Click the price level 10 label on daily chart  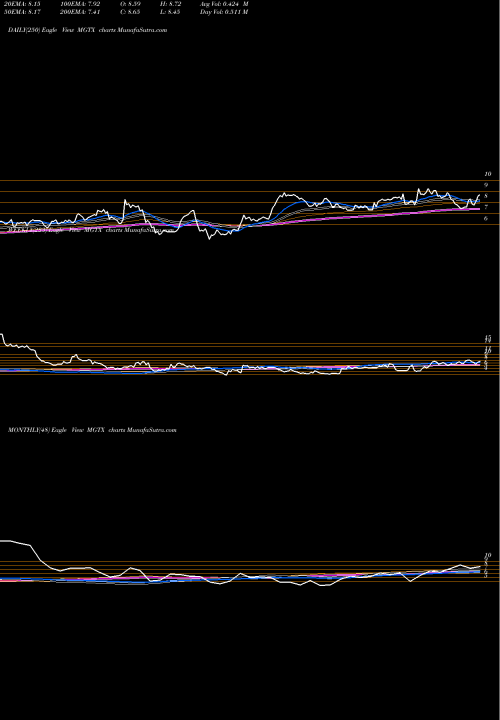coord(488,174)
